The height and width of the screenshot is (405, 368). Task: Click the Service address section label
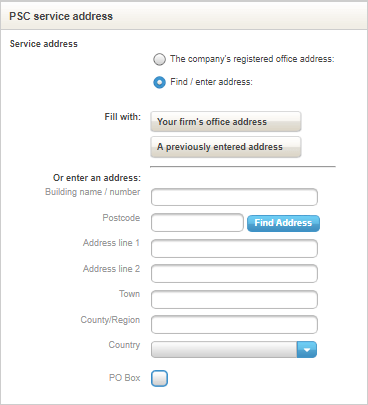click(44, 44)
